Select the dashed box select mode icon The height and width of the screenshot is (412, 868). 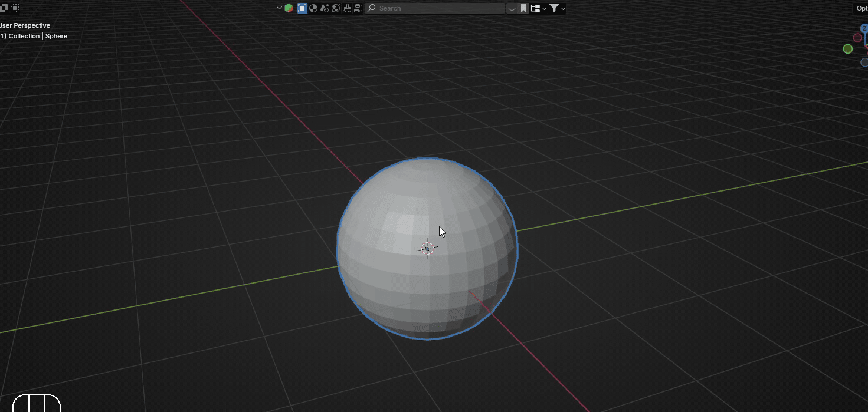click(x=15, y=8)
